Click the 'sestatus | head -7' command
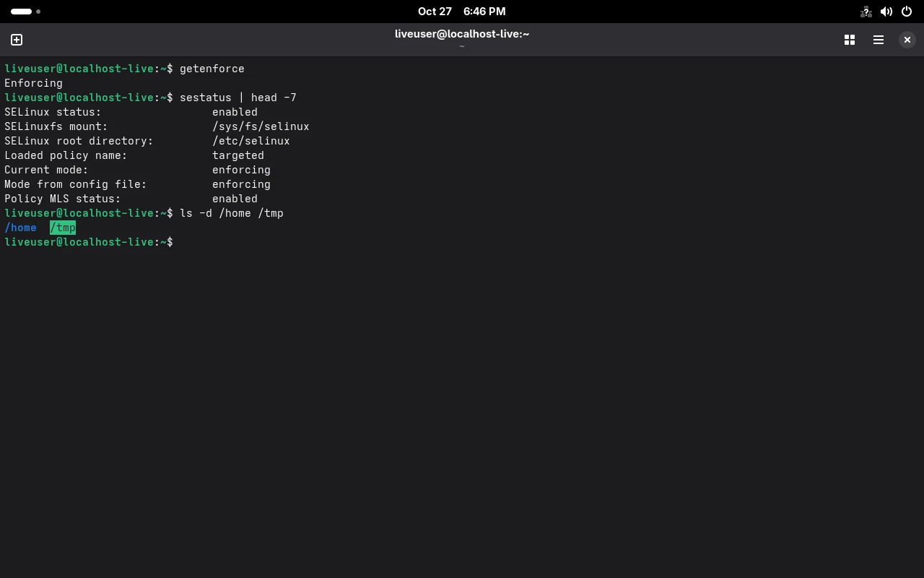Image resolution: width=924 pixels, height=578 pixels. (238, 98)
